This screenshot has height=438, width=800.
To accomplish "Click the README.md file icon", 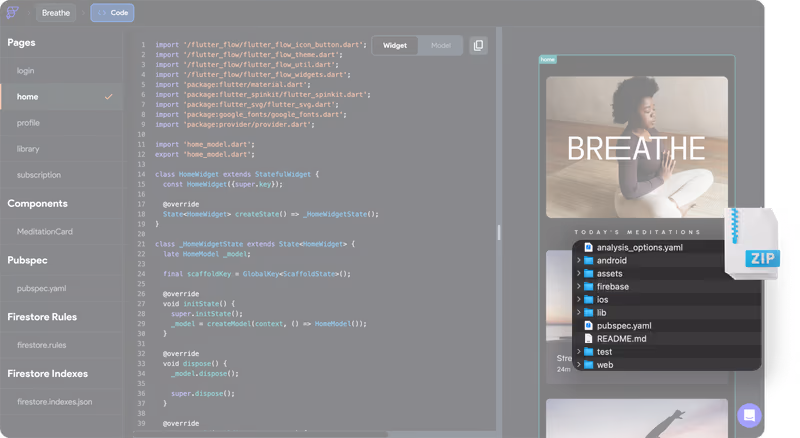I will [x=588, y=338].
